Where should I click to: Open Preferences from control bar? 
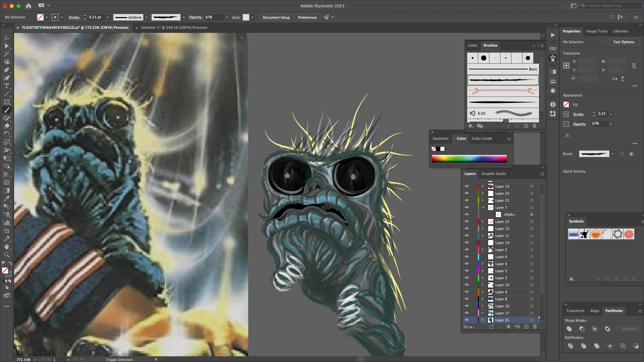[307, 17]
